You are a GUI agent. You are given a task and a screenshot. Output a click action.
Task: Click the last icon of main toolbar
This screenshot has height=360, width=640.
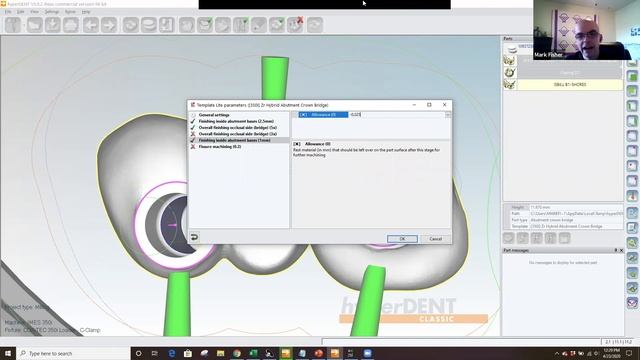pos(315,25)
